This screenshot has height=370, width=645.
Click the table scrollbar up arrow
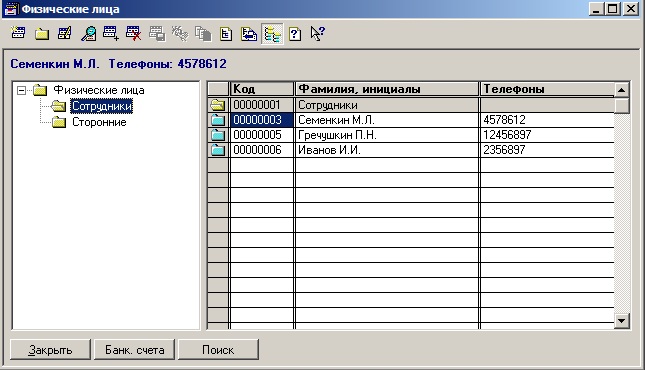pos(622,89)
